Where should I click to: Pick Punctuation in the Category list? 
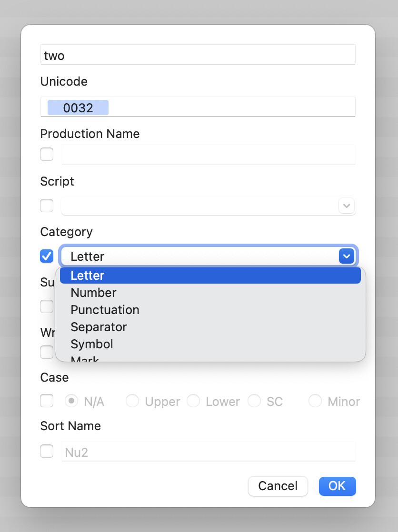[x=105, y=310]
